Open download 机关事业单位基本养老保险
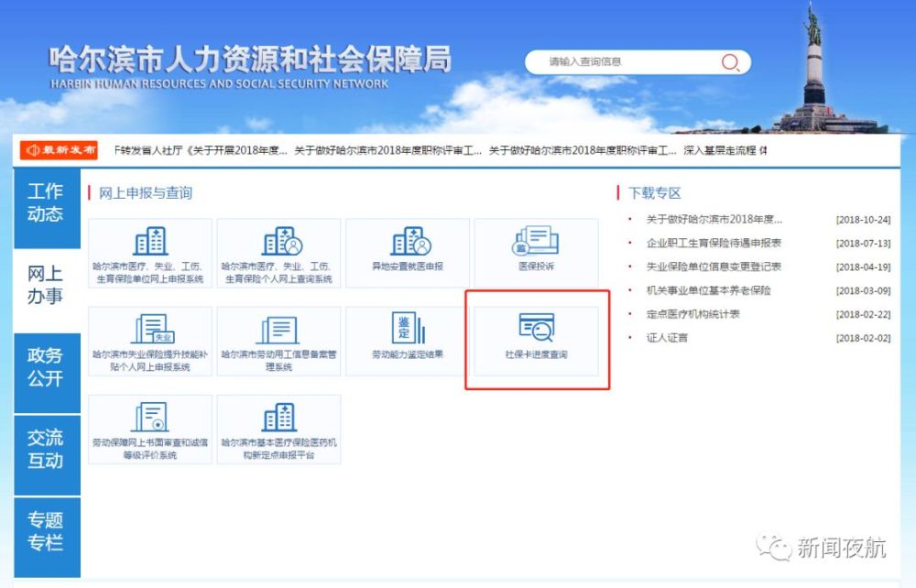916x588 pixels. [709, 290]
